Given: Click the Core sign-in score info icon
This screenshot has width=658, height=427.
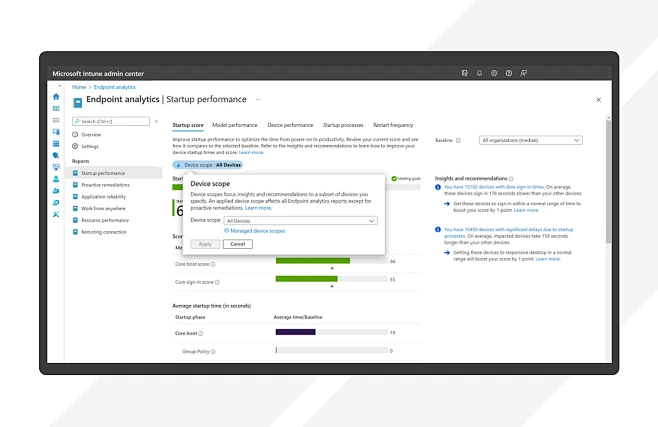Looking at the screenshot, I should click(x=217, y=282).
